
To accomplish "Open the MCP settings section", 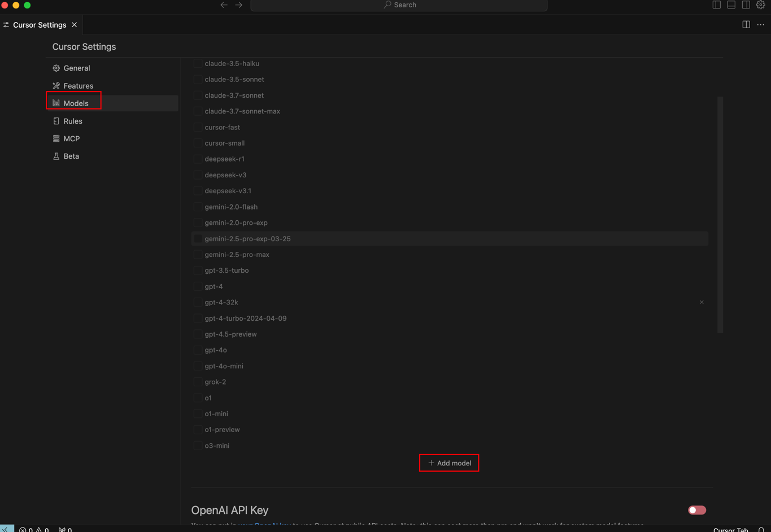I will tap(112, 138).
